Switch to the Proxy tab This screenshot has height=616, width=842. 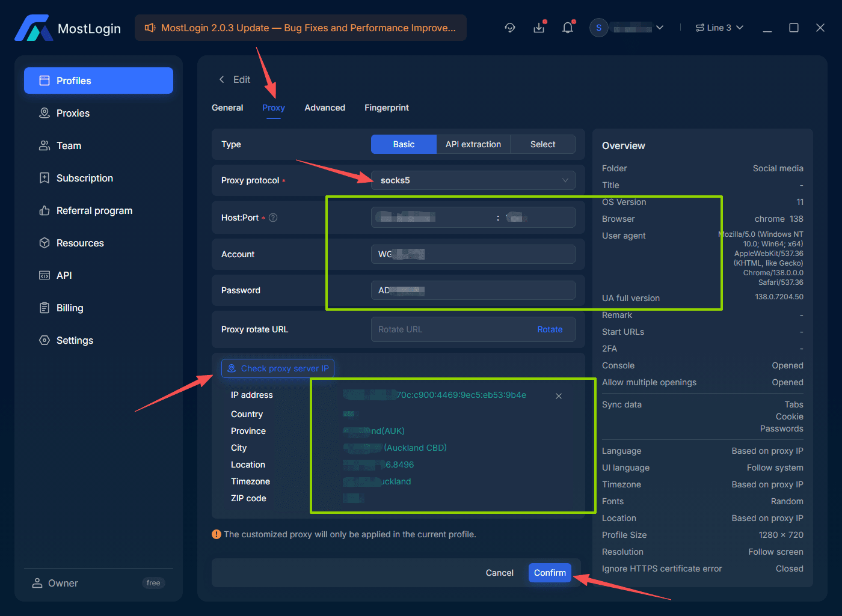[x=274, y=108]
